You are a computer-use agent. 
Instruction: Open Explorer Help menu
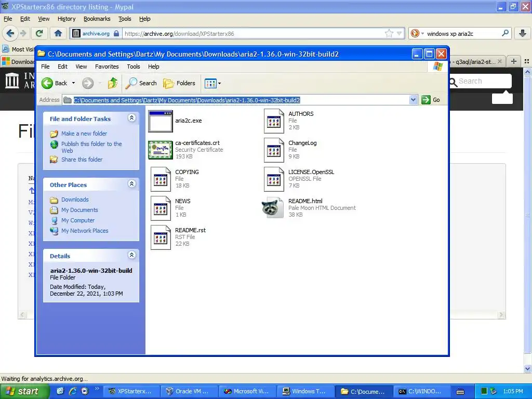pos(153,67)
